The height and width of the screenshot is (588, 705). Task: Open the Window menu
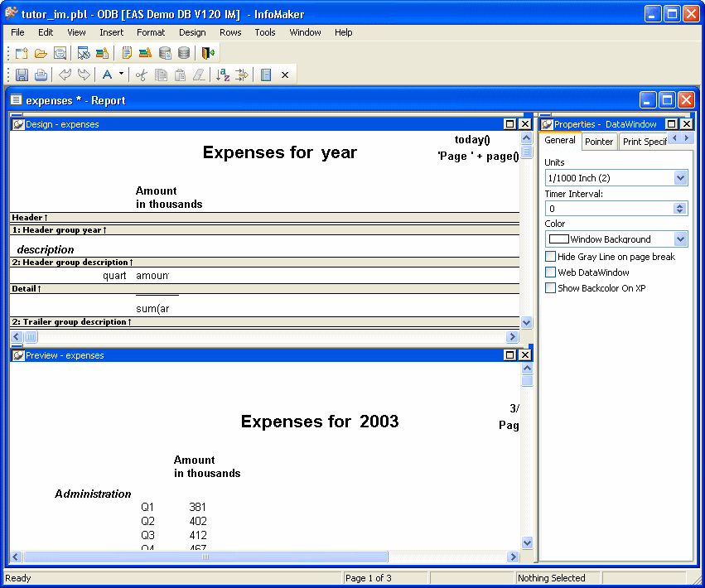tap(305, 32)
